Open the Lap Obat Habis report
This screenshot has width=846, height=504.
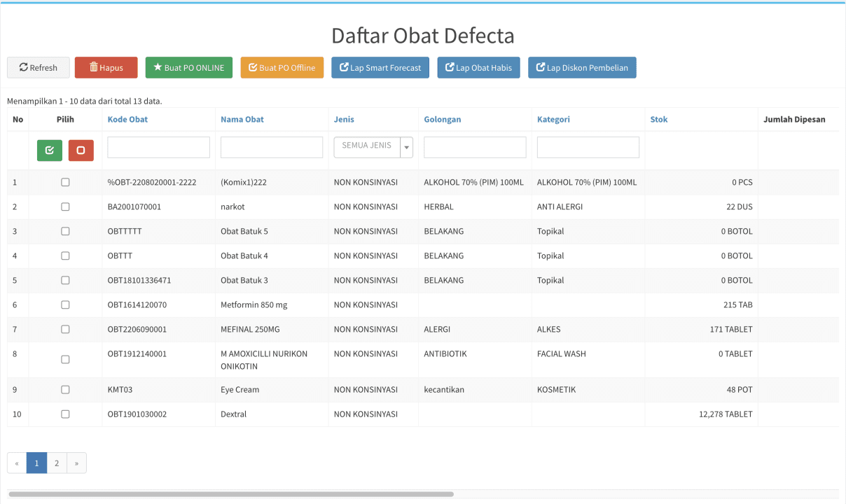point(478,68)
